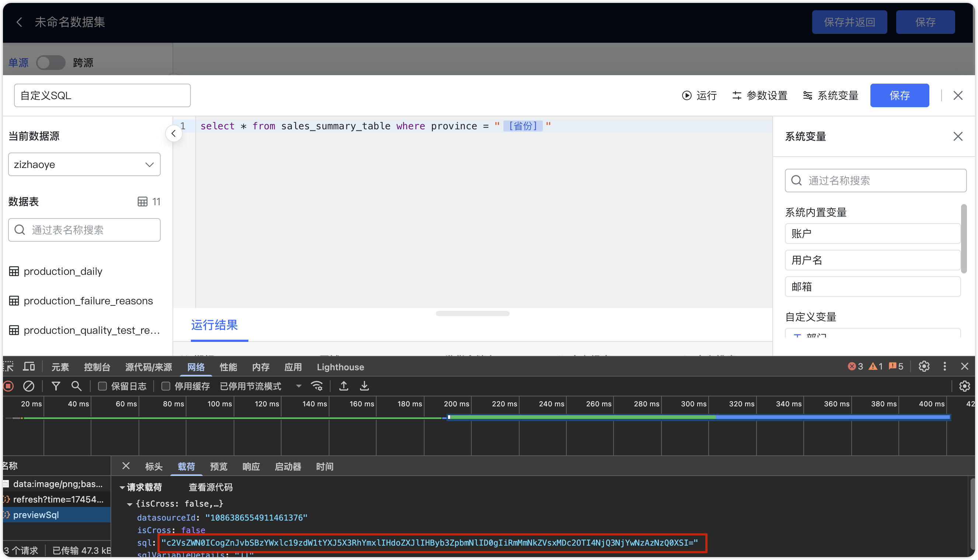Open DevTools Lighthouse tab

tap(340, 367)
